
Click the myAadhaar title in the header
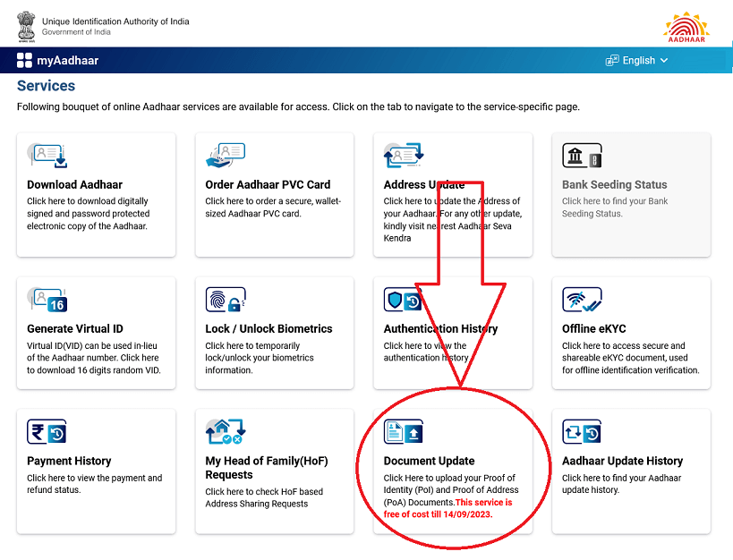(68, 60)
